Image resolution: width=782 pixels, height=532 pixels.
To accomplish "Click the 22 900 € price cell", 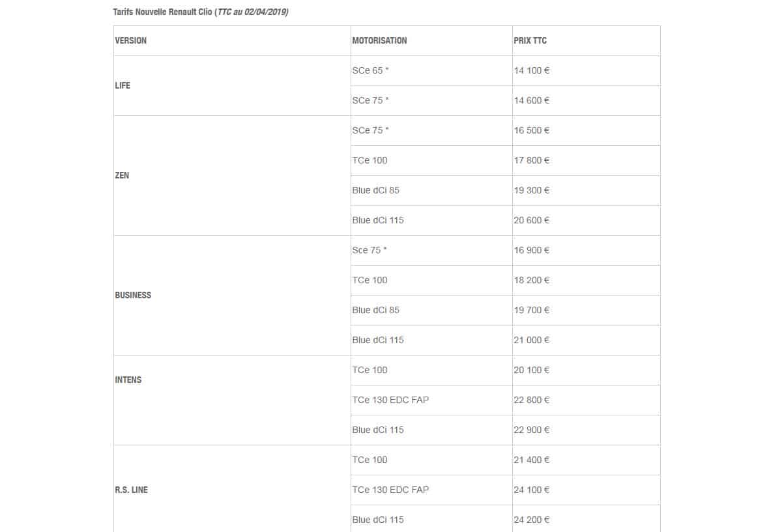I will 586,430.
